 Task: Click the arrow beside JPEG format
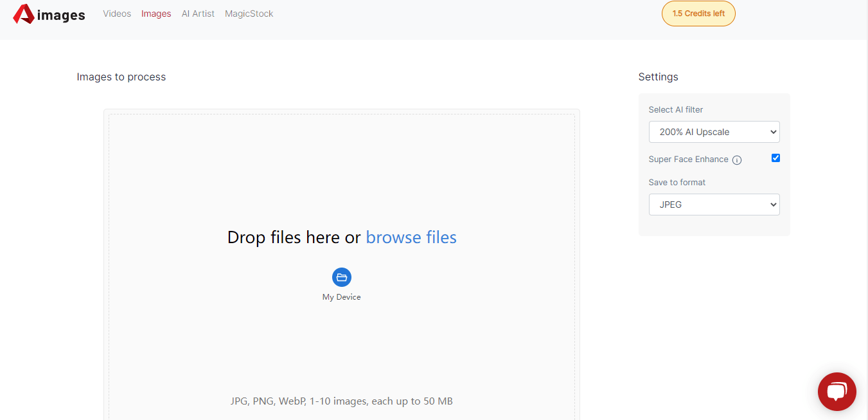tap(773, 205)
